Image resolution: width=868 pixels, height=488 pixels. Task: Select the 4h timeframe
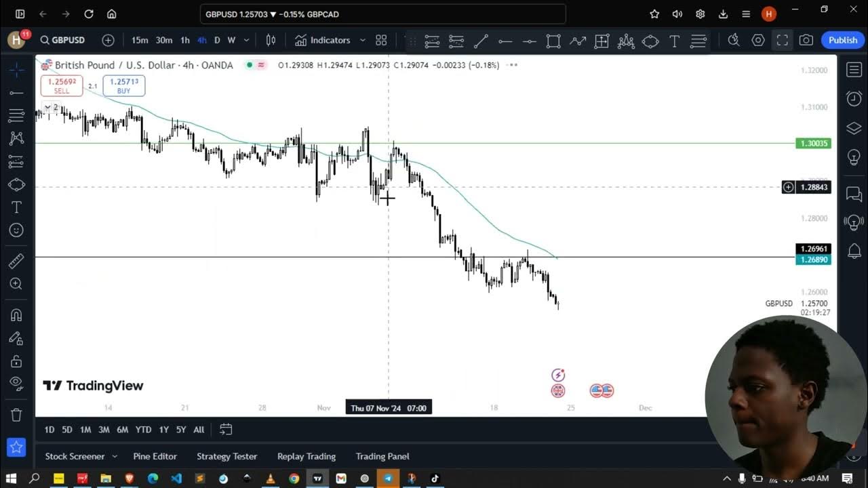click(x=201, y=40)
